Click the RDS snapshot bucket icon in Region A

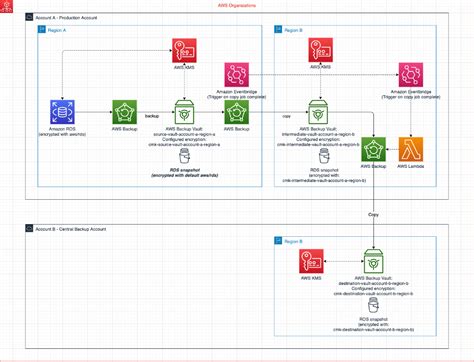[184, 156]
